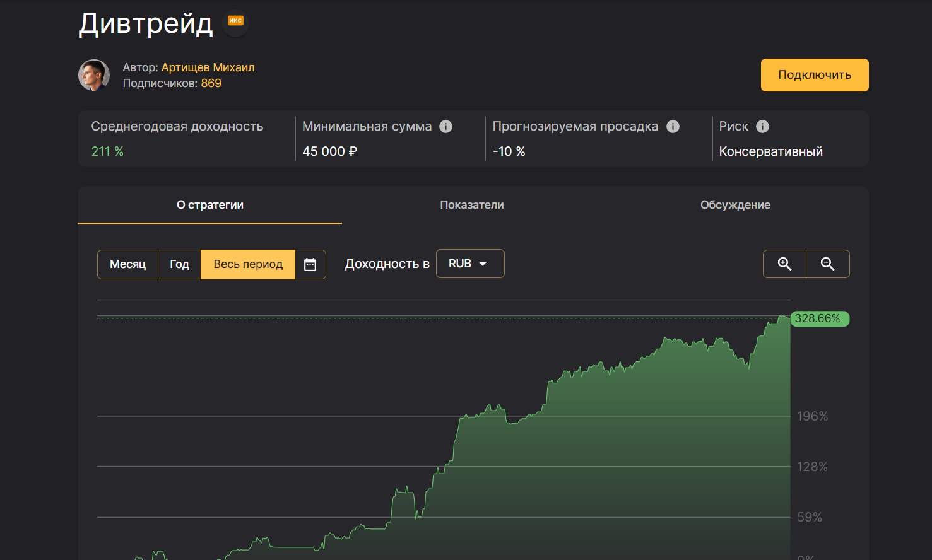The image size is (932, 560).
Task: Click the 128% axis label
Action: [x=813, y=467]
